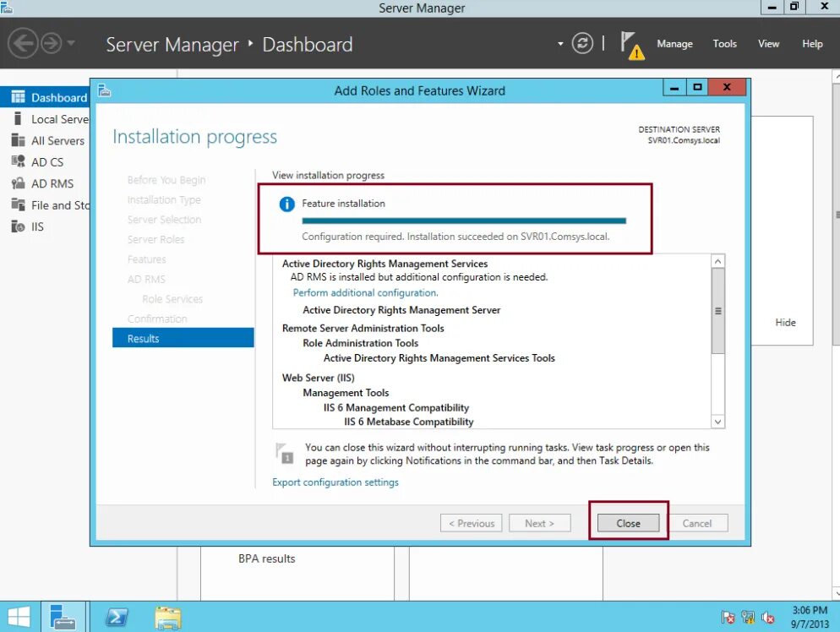This screenshot has height=632, width=840.
Task: Select Dashboard icon in the sidebar
Action: pos(18,97)
